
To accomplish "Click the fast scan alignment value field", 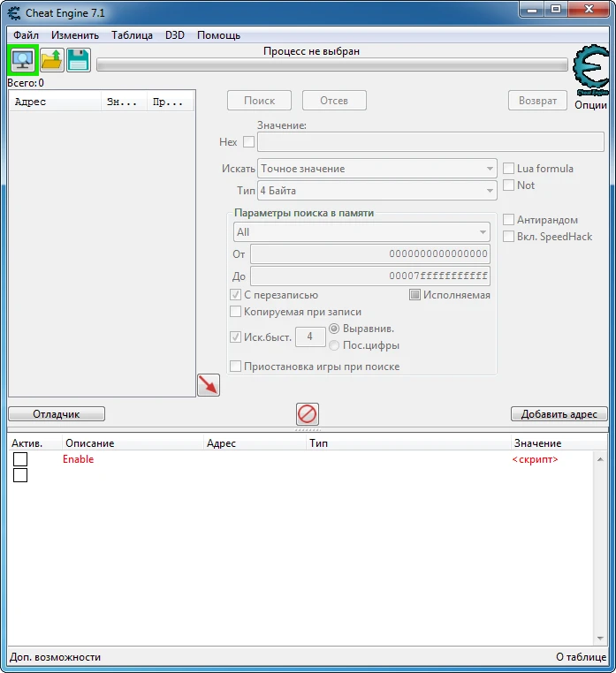I will pos(310,336).
